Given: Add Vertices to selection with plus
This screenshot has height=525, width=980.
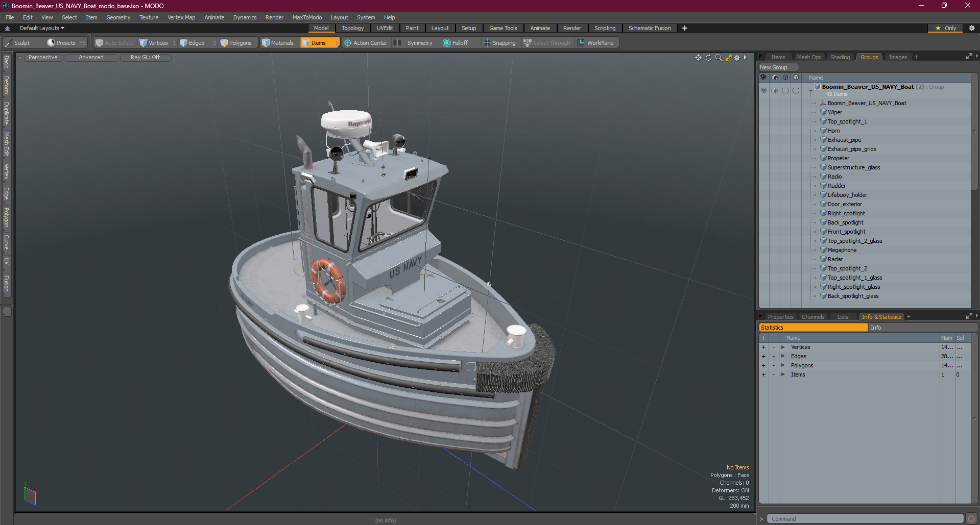Looking at the screenshot, I should [x=763, y=347].
